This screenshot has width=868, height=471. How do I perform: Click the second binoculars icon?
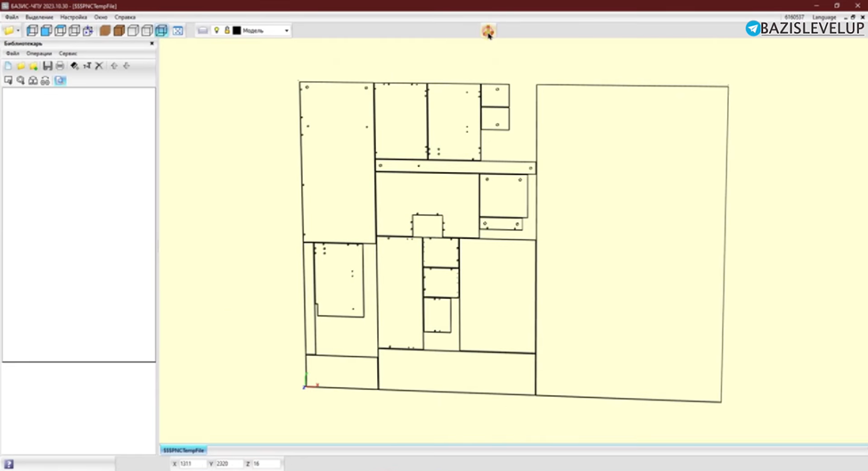[45, 80]
